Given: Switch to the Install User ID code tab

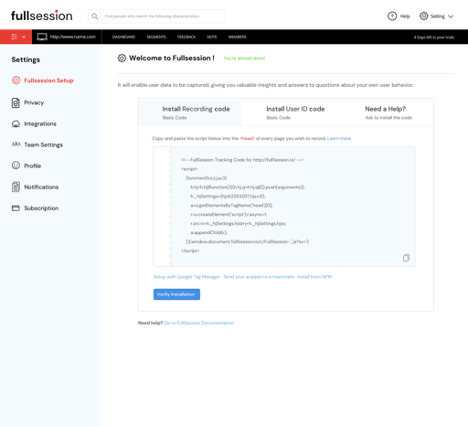Looking at the screenshot, I should tap(295, 112).
